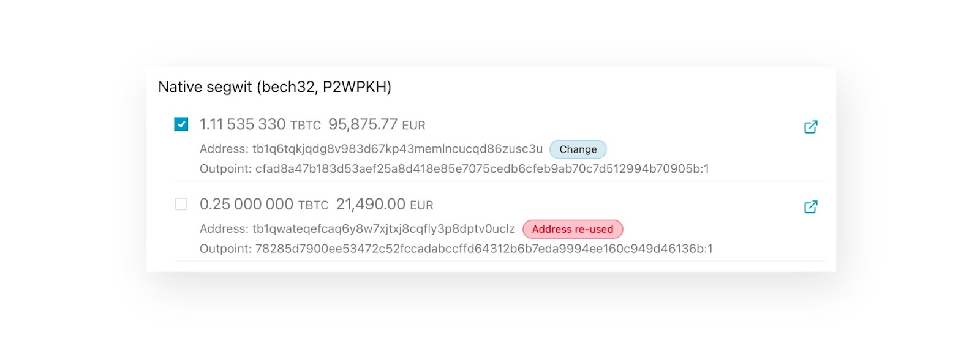
Task: Click the second row's Outpoint label
Action: point(225,249)
